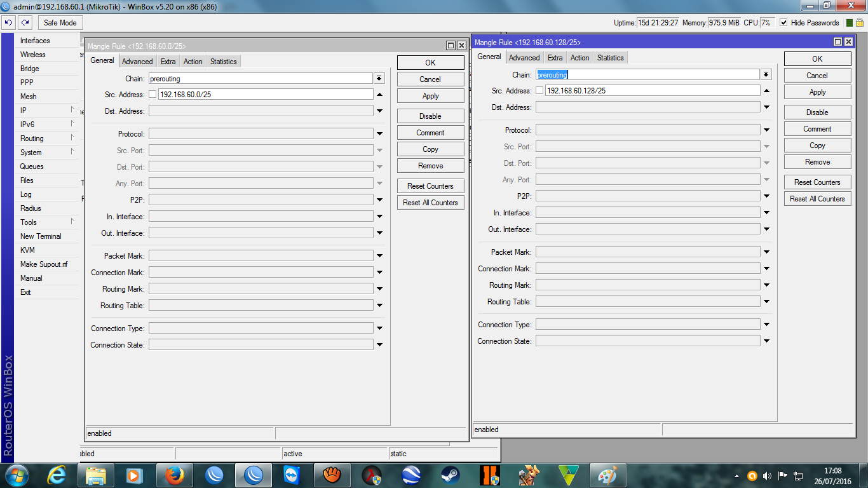868x488 pixels.
Task: Open Extra tab in 192.168.60.128/25 rule
Action: [555, 58]
